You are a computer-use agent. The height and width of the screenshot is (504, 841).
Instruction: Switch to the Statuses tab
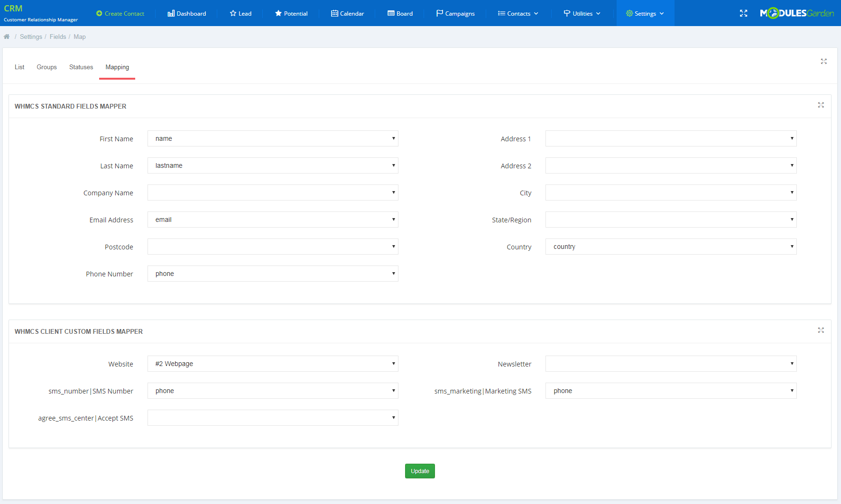(81, 67)
